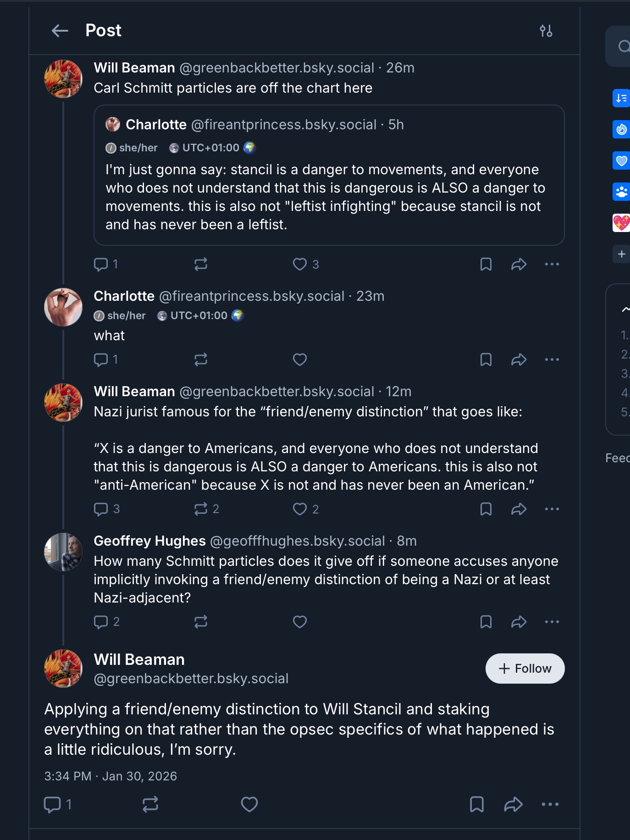Open more options menu on main post

tap(550, 804)
